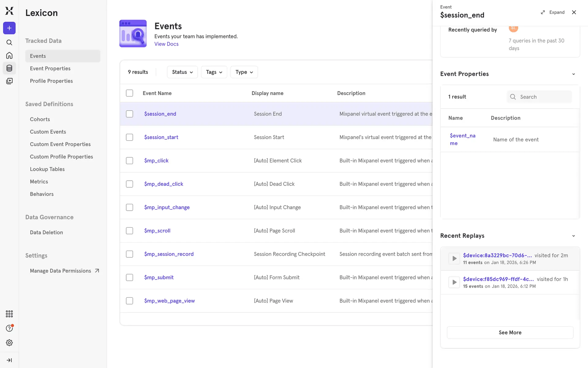Open the apps grid icon

pos(9,314)
